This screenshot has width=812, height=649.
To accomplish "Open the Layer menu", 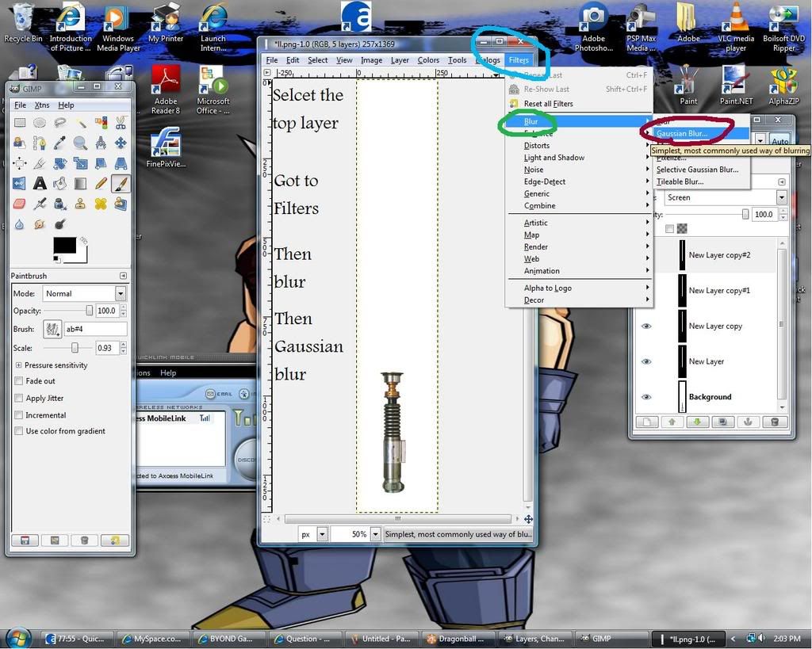I will click(400, 60).
